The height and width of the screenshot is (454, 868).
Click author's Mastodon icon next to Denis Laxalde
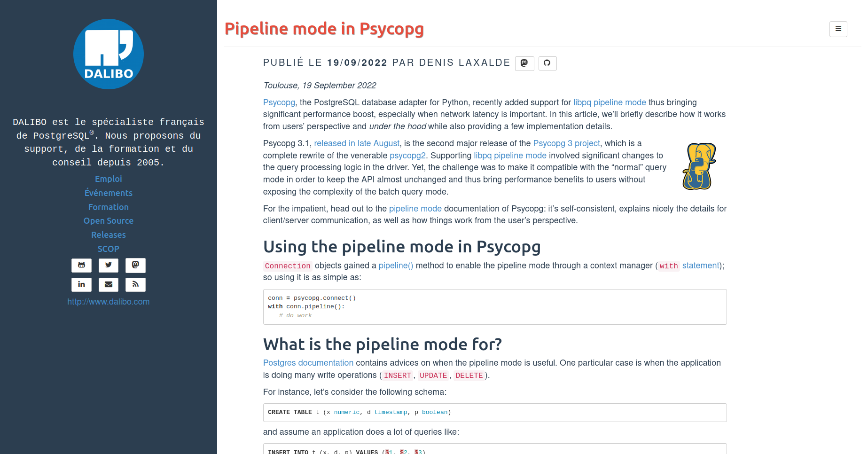(524, 63)
